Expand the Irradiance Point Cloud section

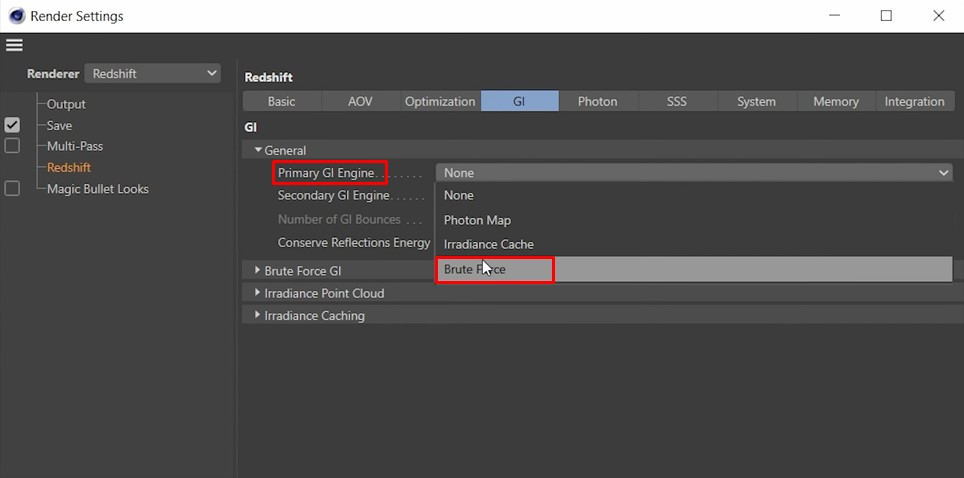258,293
